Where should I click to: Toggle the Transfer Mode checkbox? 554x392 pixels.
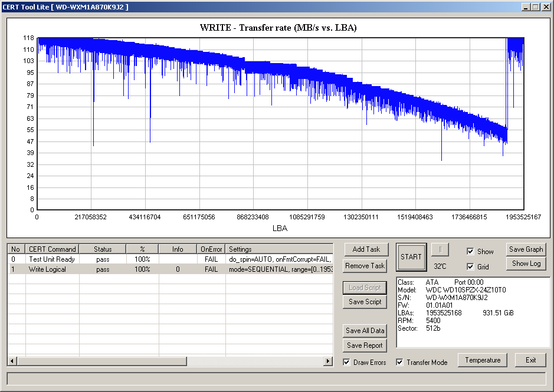(x=400, y=362)
